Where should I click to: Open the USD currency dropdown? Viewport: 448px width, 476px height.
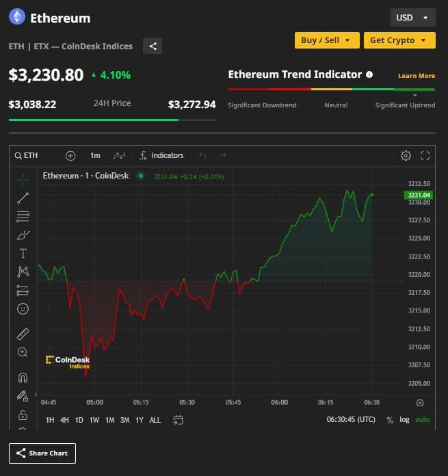pyautogui.click(x=412, y=17)
